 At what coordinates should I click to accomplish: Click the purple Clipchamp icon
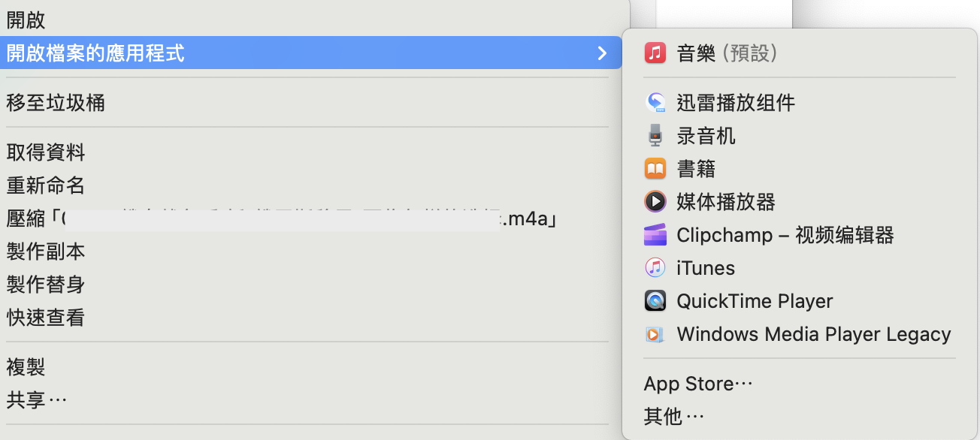655,235
